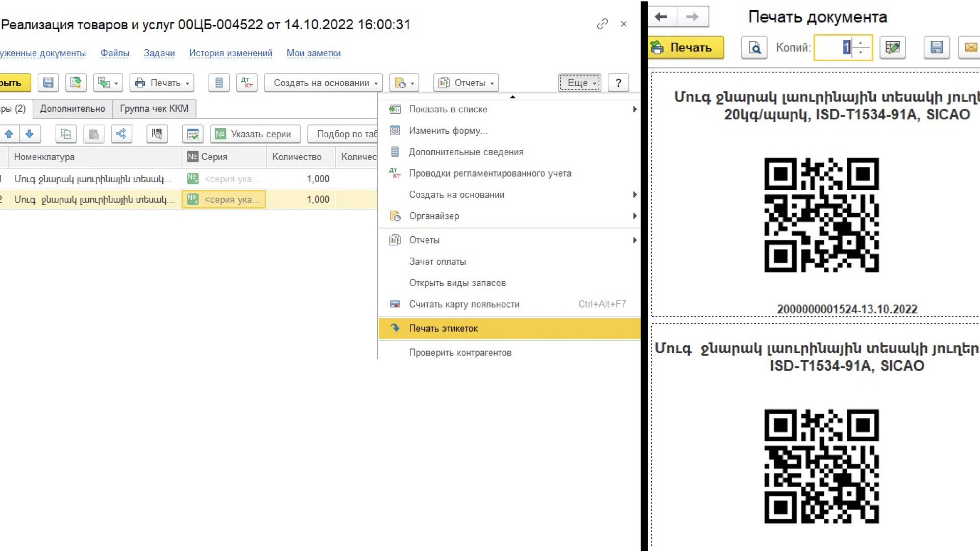The image size is (980, 551).
Task: Click the post document icon with green arrow
Action: coord(76,83)
